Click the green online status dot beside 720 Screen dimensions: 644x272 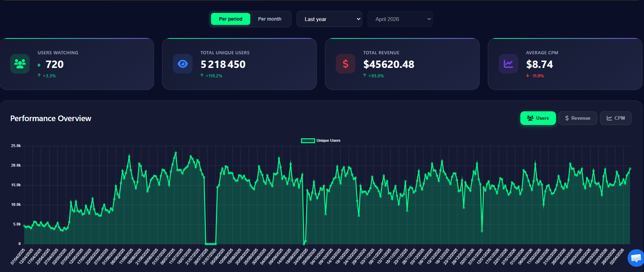[x=39, y=65]
